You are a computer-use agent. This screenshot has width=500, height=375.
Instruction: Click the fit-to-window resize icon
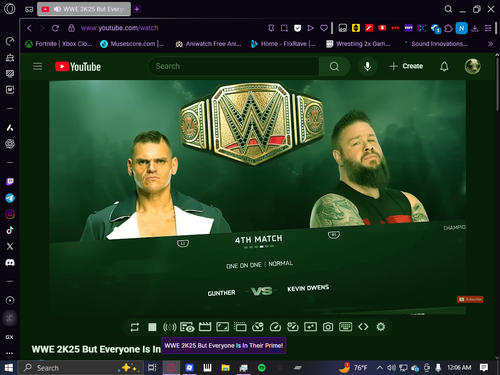tap(222, 327)
